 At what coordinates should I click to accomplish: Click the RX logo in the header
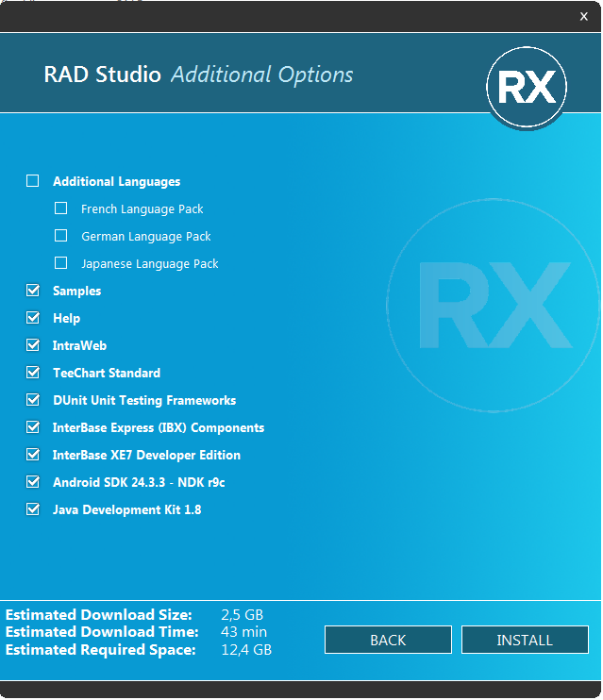527,87
